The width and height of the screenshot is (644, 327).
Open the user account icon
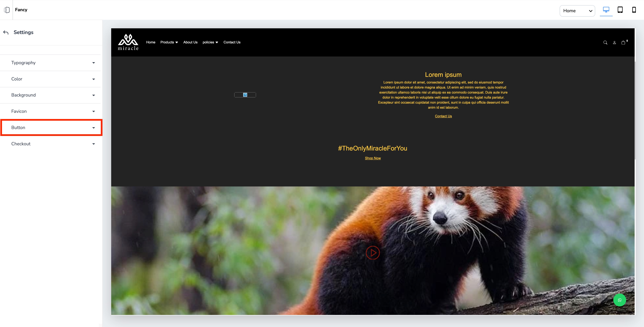pos(614,42)
